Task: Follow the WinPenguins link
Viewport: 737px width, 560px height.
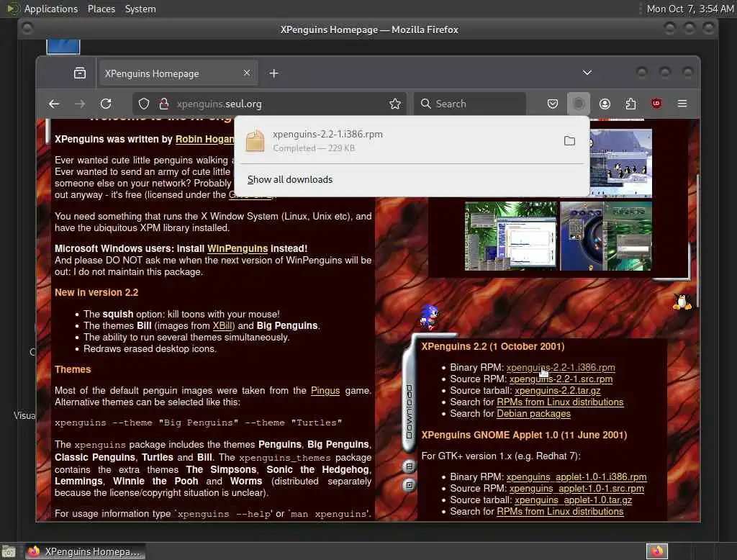Action: [x=238, y=248]
